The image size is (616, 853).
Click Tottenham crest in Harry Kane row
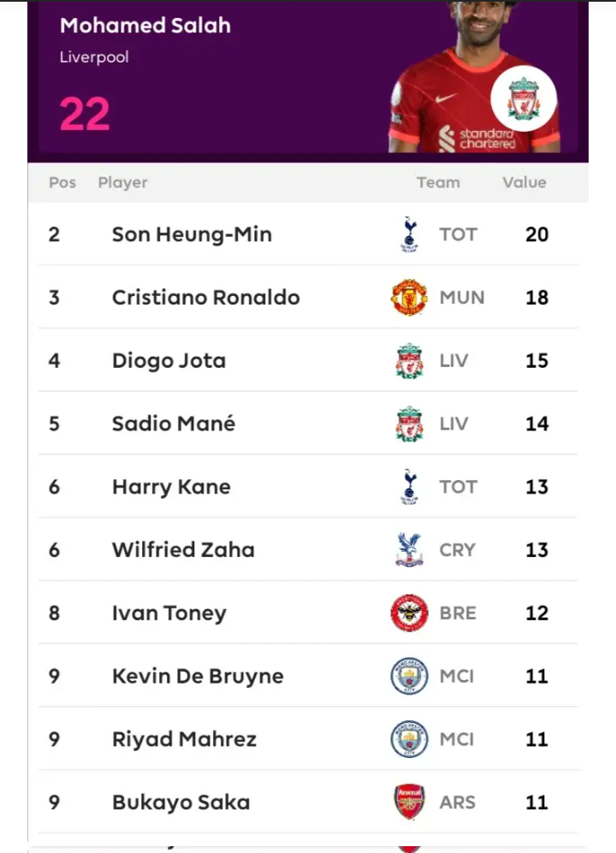point(409,487)
